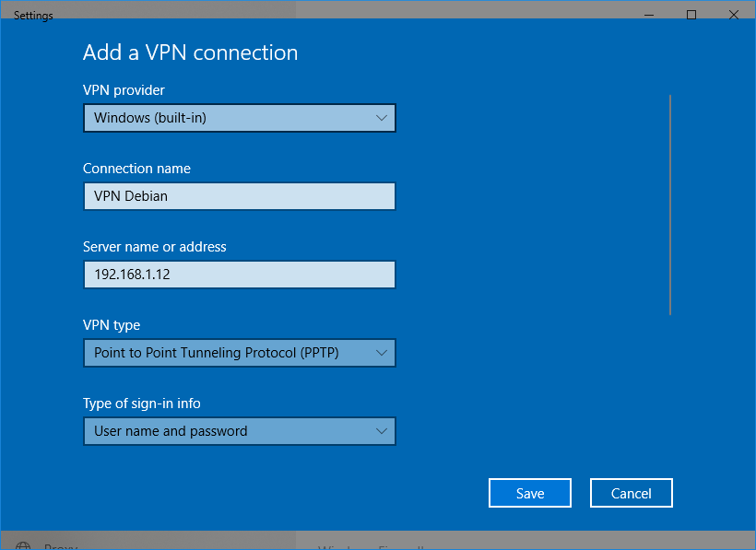Viewport: 756px width, 550px height.
Task: Click the User name and password value
Action: click(171, 431)
